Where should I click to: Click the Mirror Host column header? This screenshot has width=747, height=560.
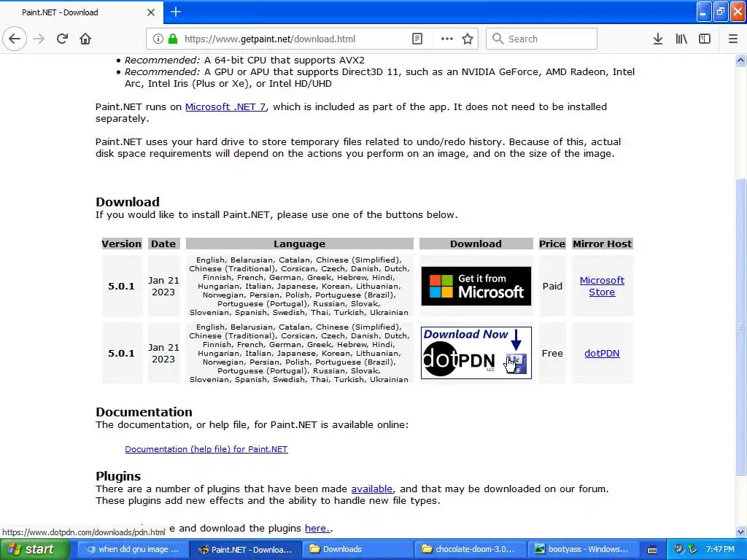click(x=602, y=244)
